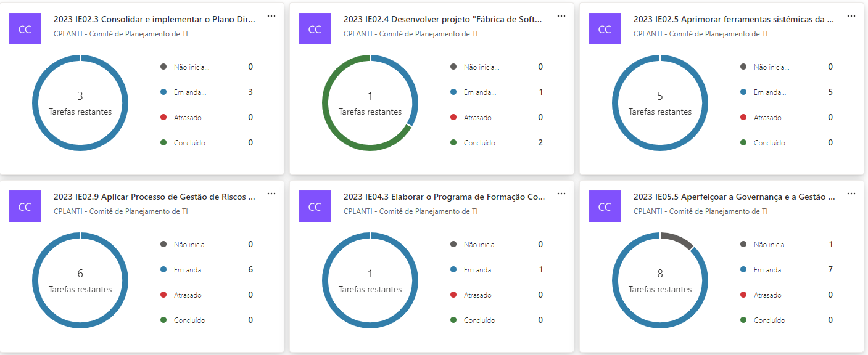868x355 pixels.
Task: Open the CC icon for plan IE04.3
Action: [x=315, y=206]
